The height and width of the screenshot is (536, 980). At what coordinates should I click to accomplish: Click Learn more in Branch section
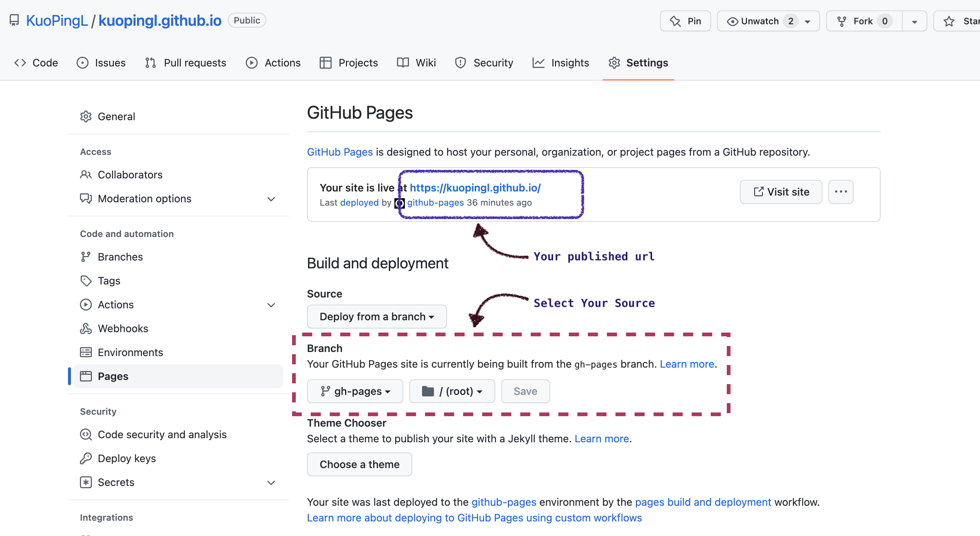687,364
